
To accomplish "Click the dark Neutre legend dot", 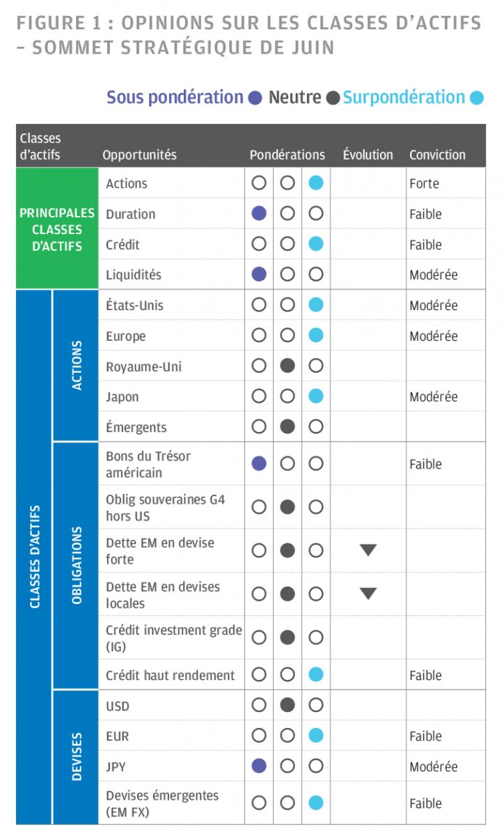I will (333, 98).
